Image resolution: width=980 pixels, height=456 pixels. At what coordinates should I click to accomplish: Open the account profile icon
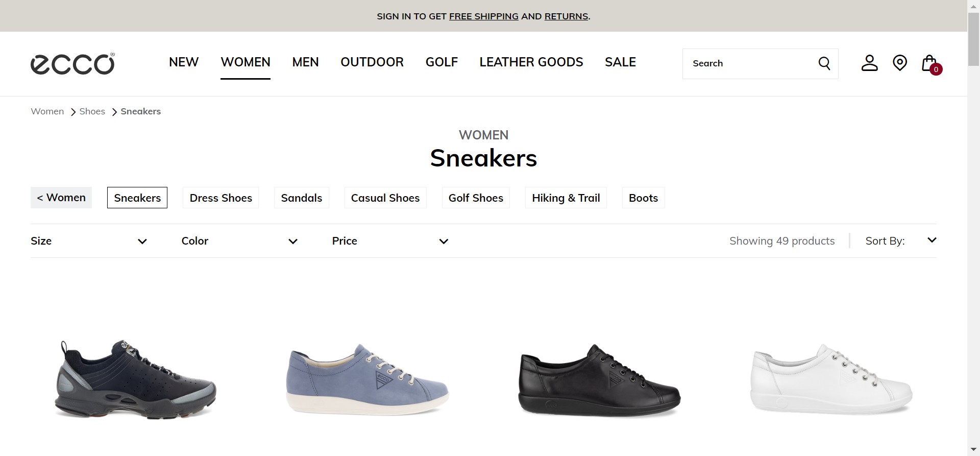(x=869, y=63)
